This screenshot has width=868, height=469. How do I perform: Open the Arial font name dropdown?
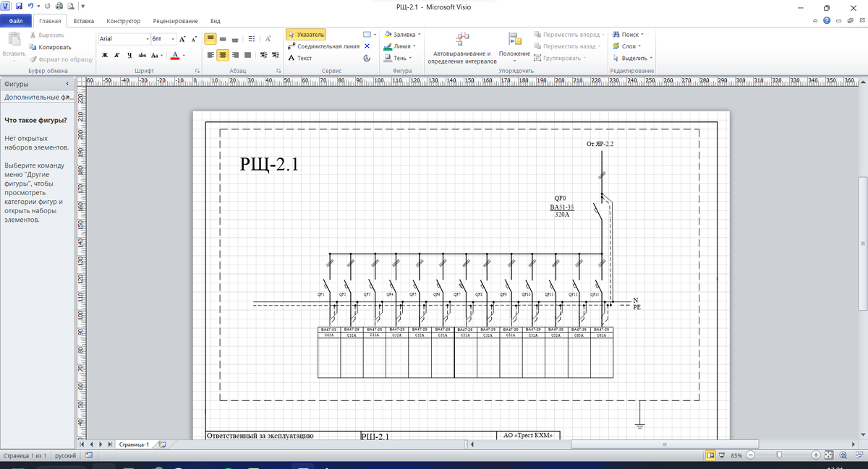point(147,38)
